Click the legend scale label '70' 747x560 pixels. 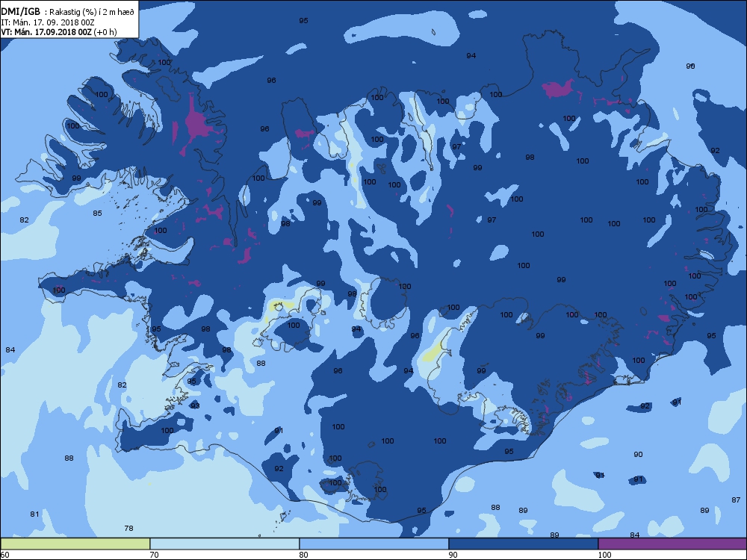click(155, 555)
